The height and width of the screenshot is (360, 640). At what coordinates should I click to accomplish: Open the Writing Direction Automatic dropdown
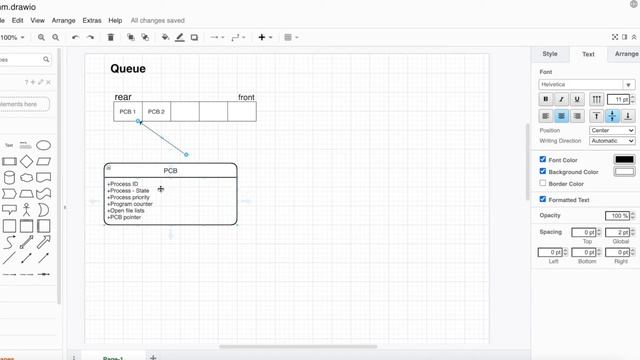[612, 140]
